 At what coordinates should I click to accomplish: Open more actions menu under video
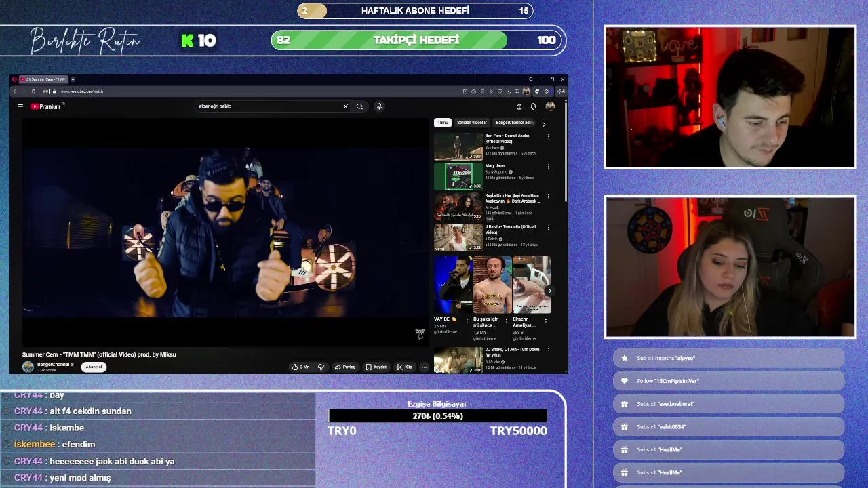tap(424, 367)
